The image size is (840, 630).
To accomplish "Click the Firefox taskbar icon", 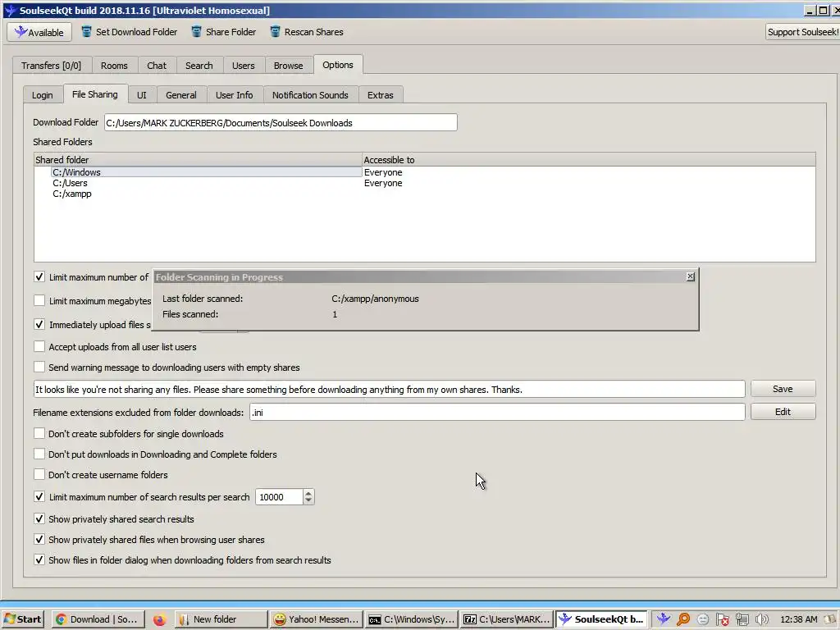I will (159, 620).
